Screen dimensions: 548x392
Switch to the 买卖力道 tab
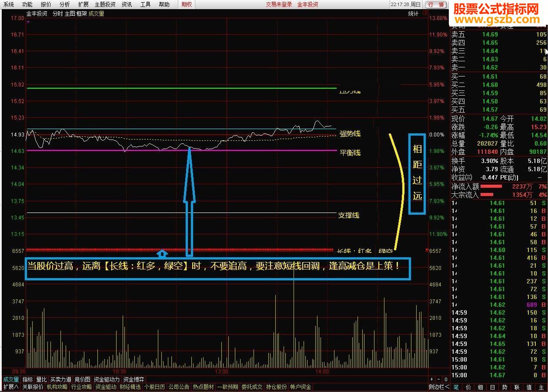point(60,379)
